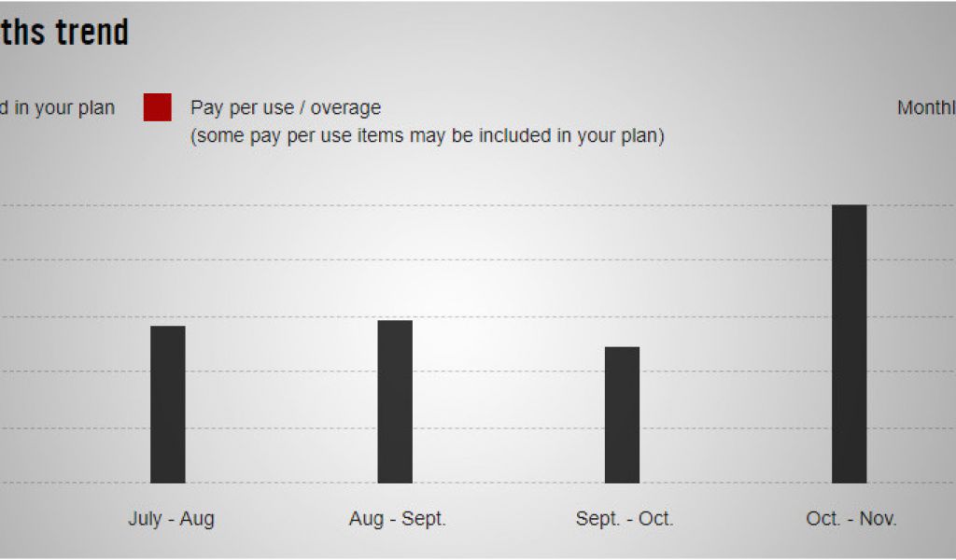Click the 'Oct. - Nov.' axis label
This screenshot has width=956, height=560.
point(851,519)
